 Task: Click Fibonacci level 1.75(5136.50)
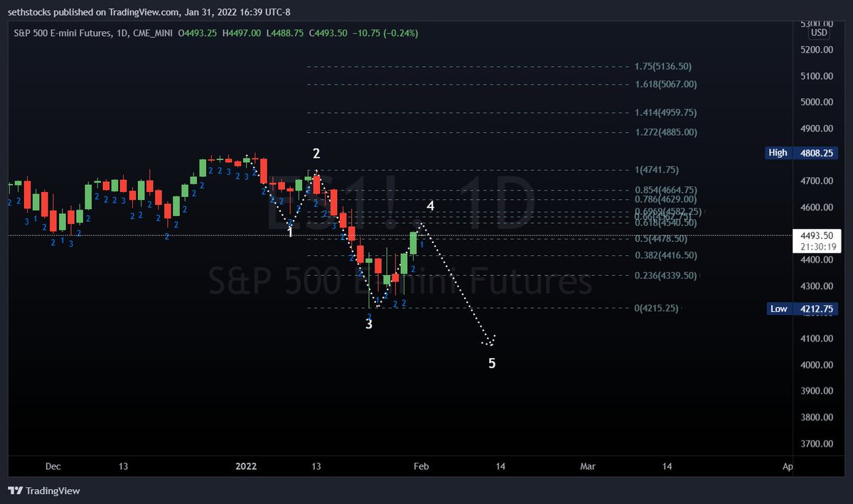(662, 67)
